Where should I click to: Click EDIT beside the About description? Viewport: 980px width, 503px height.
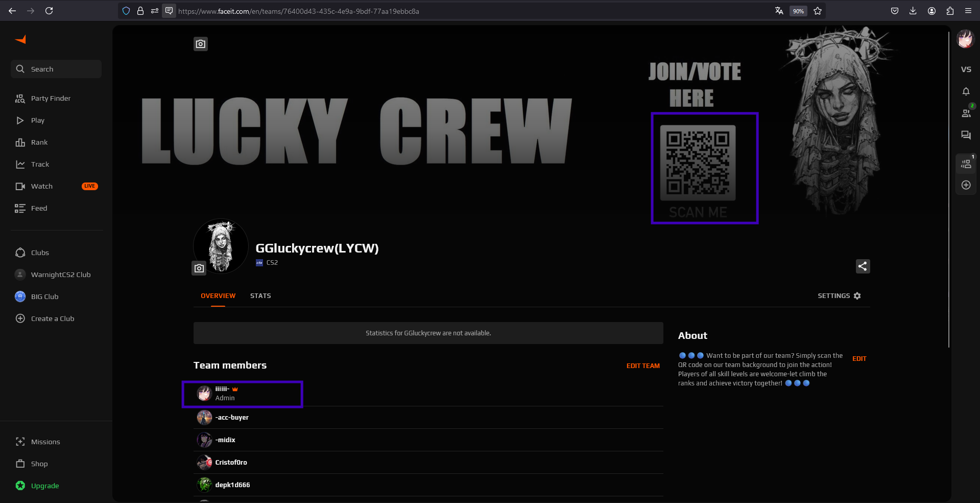[859, 359]
